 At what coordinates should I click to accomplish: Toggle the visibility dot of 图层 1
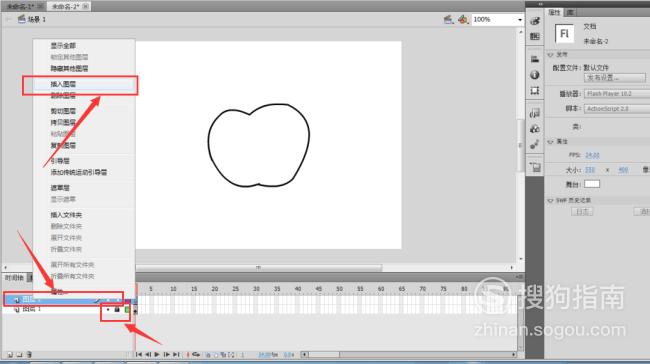pos(108,310)
